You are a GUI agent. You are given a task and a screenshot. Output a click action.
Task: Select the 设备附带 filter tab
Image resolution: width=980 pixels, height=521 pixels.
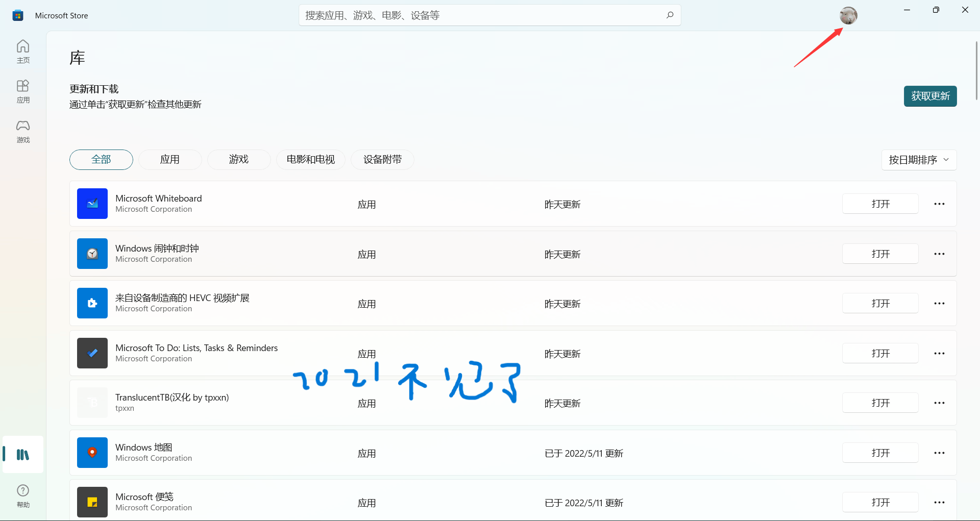[382, 160]
